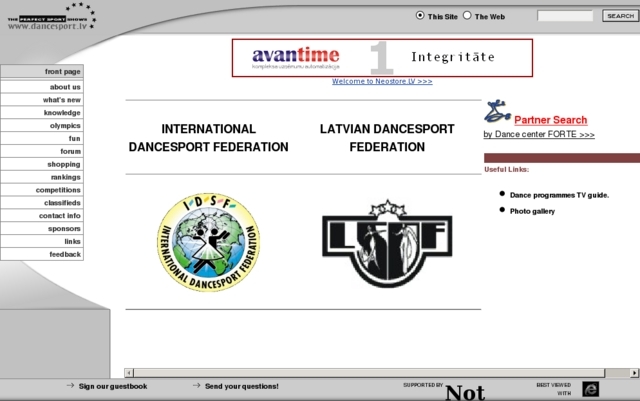
Task: Open the olympics menu item
Action: [42, 125]
